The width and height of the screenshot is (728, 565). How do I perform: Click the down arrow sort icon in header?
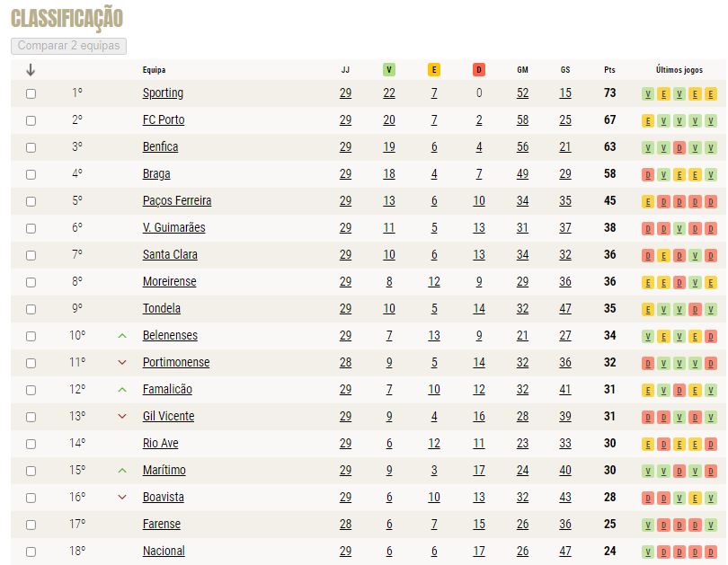click(x=31, y=70)
